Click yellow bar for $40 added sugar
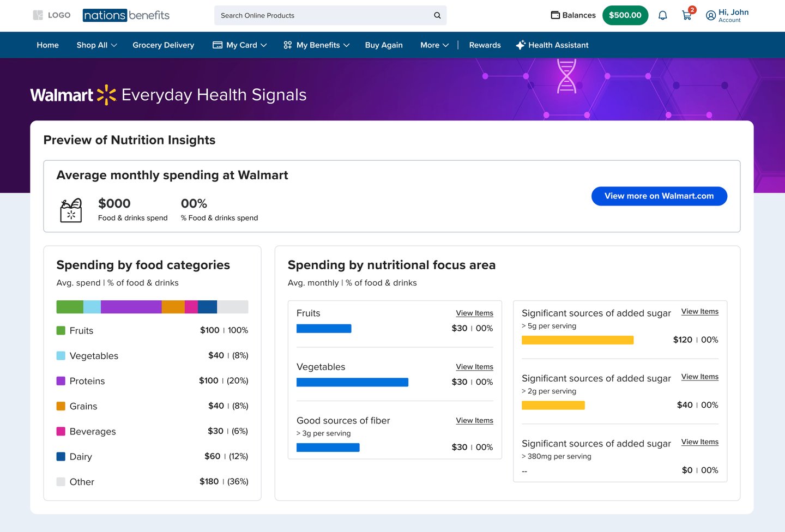 [553, 406]
